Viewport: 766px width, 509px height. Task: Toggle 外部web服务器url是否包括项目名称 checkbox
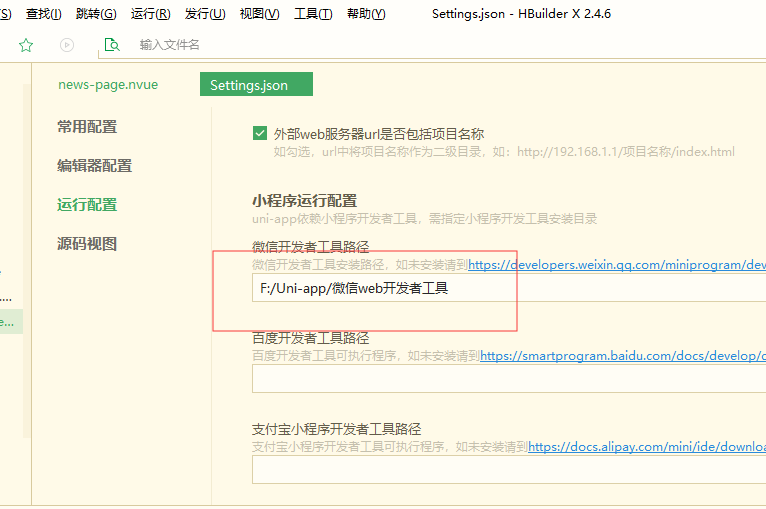coord(260,133)
